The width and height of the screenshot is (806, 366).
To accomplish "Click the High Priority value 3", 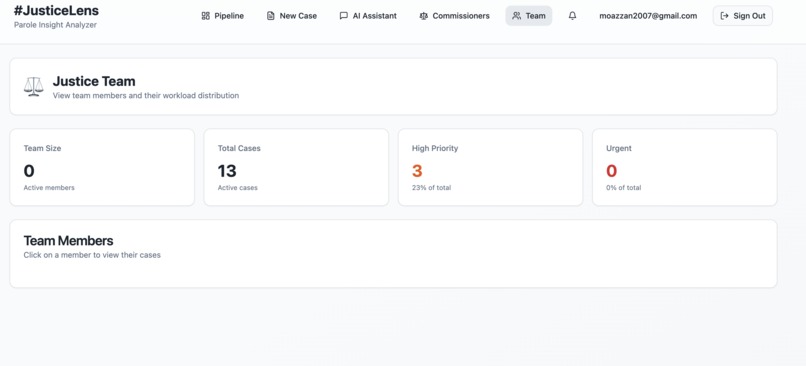I will tap(417, 171).
